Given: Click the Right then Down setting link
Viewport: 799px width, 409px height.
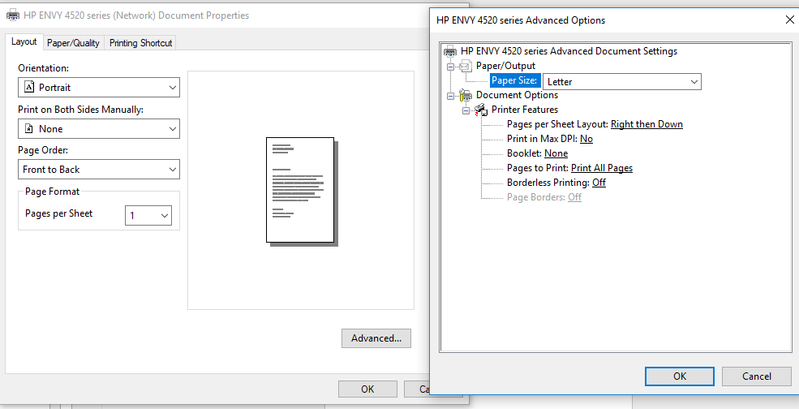Looking at the screenshot, I should coord(647,124).
